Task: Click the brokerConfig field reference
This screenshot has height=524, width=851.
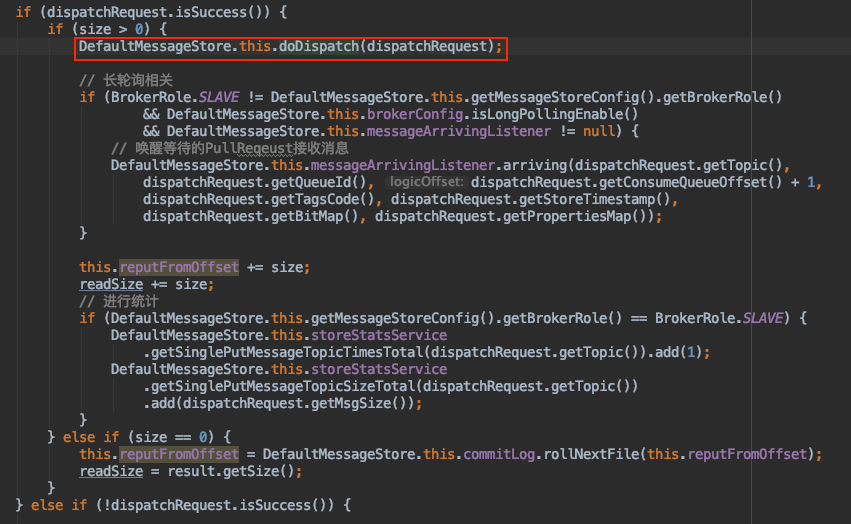Action: (x=415, y=114)
